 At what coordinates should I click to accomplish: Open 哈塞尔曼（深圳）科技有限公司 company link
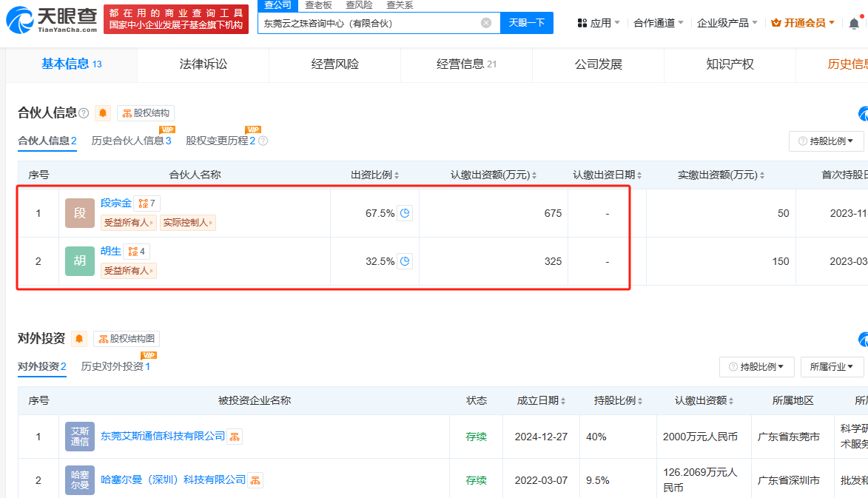click(x=173, y=480)
